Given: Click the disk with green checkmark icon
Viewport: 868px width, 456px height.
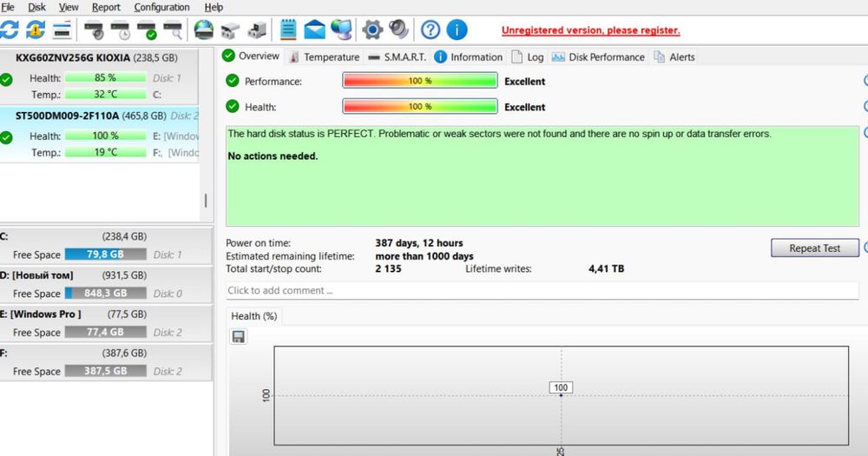Looking at the screenshot, I should click(x=148, y=30).
